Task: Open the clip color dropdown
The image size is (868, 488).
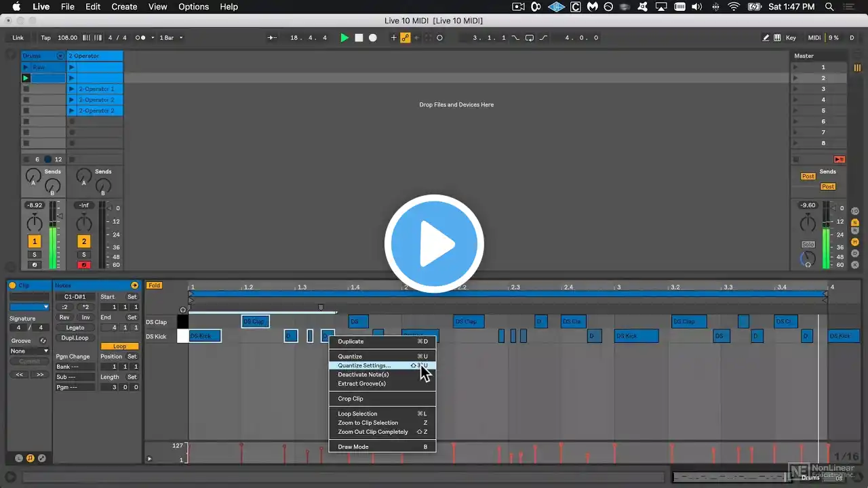Action: pyautogui.click(x=29, y=307)
